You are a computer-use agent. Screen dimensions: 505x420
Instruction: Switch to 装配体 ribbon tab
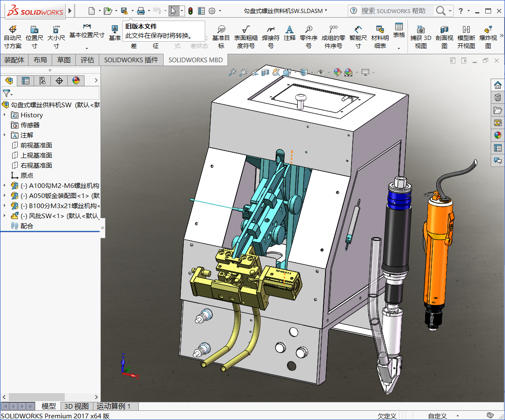coord(14,60)
